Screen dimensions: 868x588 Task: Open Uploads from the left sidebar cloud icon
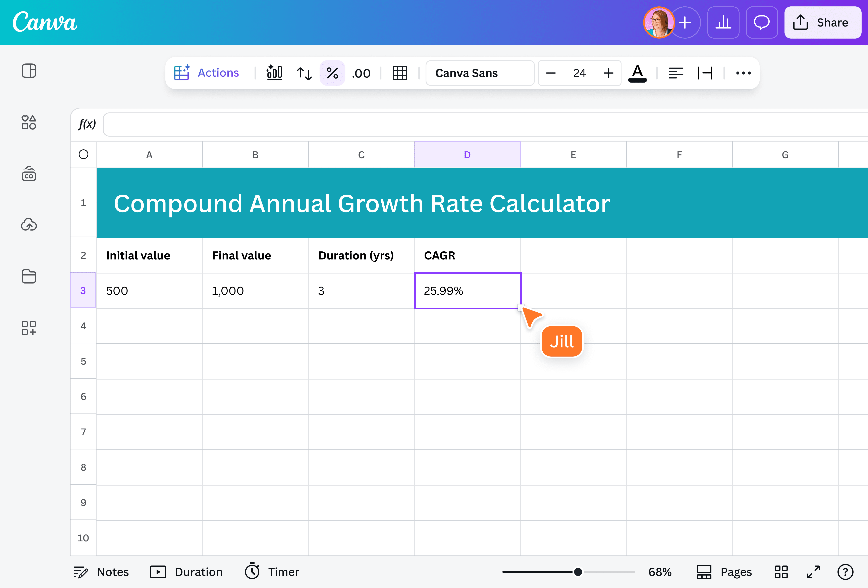(29, 225)
